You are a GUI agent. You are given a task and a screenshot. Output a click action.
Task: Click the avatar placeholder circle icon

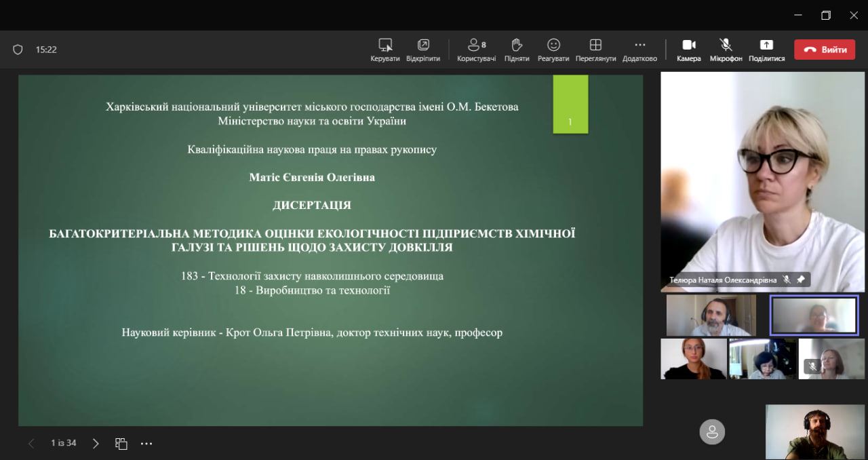[712, 432]
